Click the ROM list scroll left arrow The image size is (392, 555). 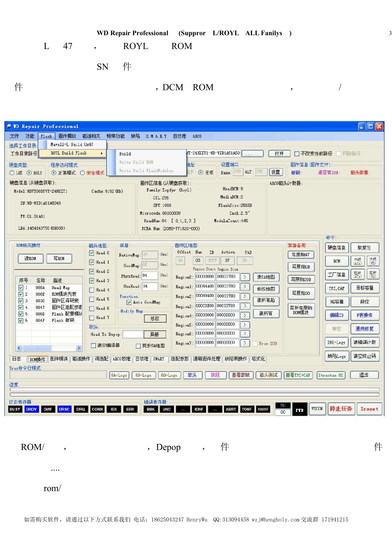coord(19,348)
